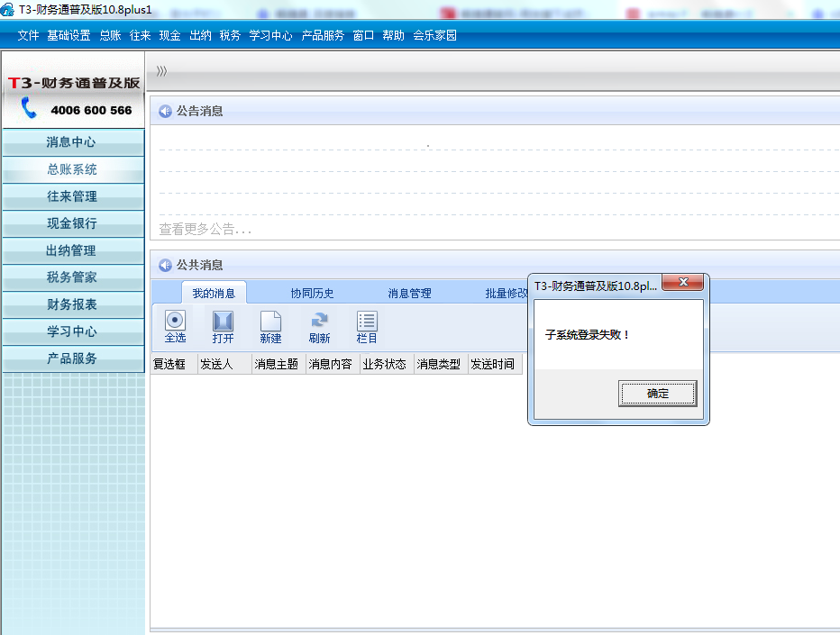840x635 pixels.
Task: Select 税务管家 in the sidebar
Action: [73, 277]
